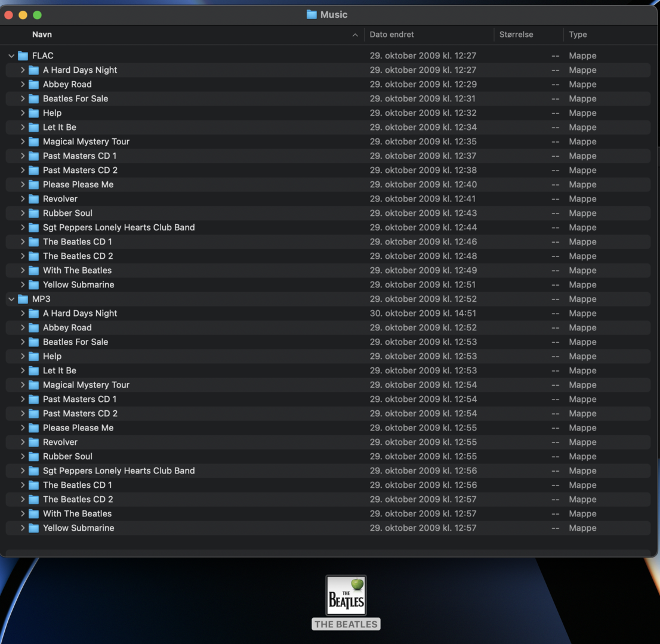Click folder icon of FLAC A Hard Days Night
Screen dimensions: 660x644
[x=33, y=70]
